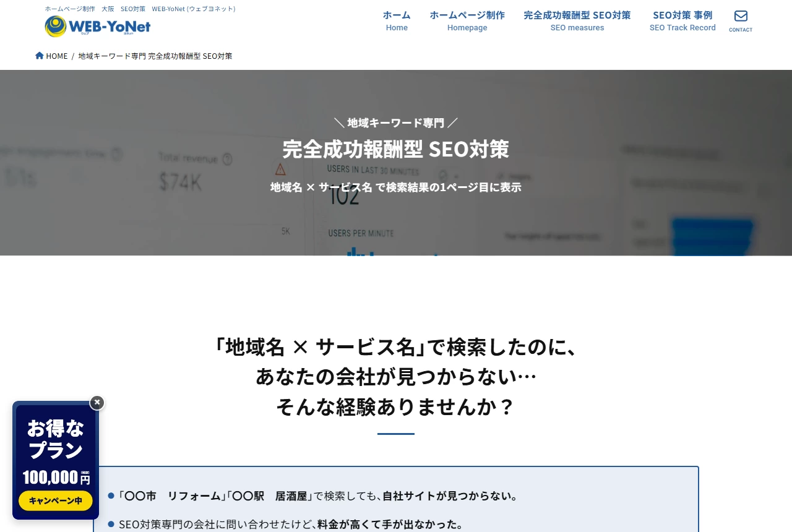Close the campaign popup banner
792x532 pixels.
coord(97,403)
